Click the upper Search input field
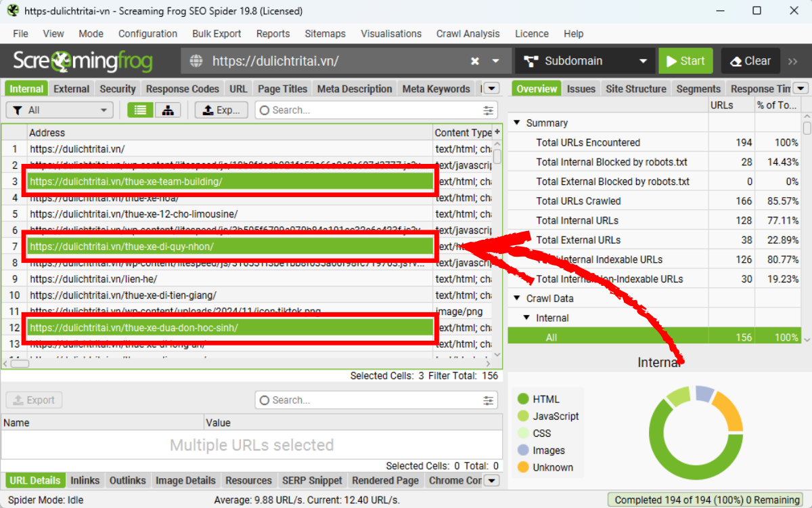 click(372, 110)
